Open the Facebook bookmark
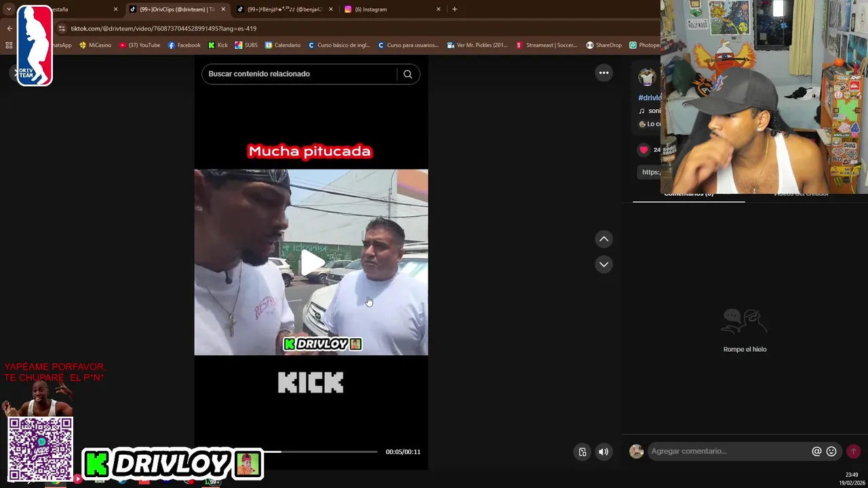 [184, 45]
